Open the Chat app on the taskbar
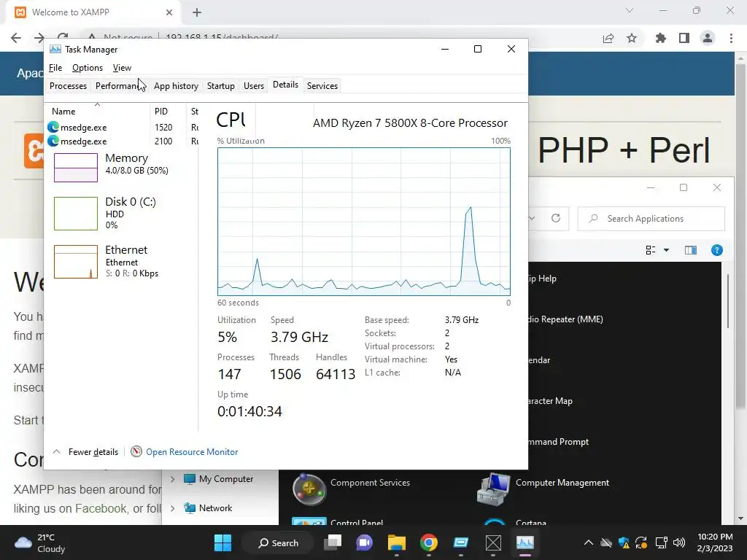The width and height of the screenshot is (747, 560). click(x=365, y=542)
